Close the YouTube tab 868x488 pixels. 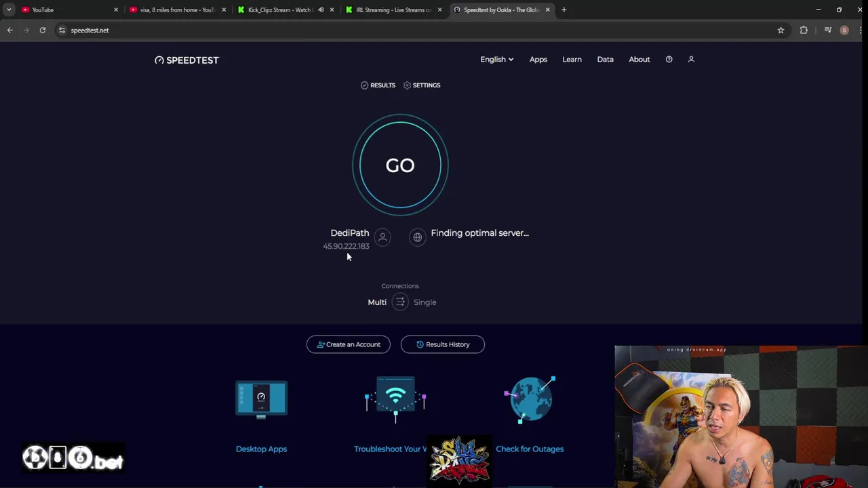coord(115,10)
